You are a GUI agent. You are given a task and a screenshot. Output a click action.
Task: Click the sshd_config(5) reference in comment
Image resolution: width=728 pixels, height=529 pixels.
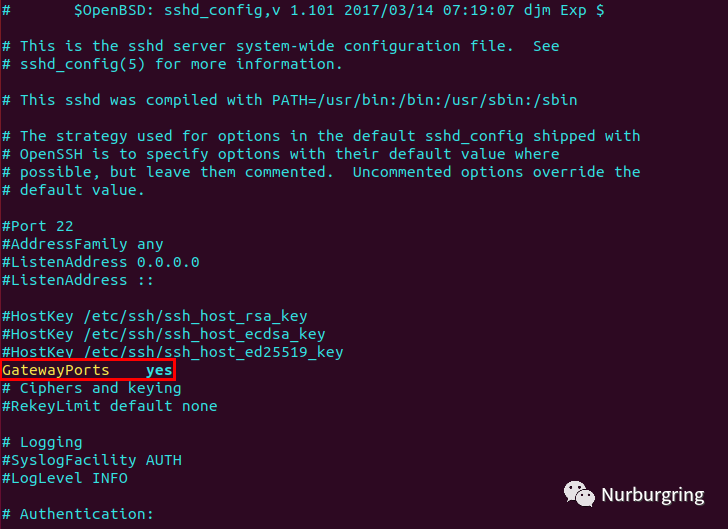(x=83, y=64)
